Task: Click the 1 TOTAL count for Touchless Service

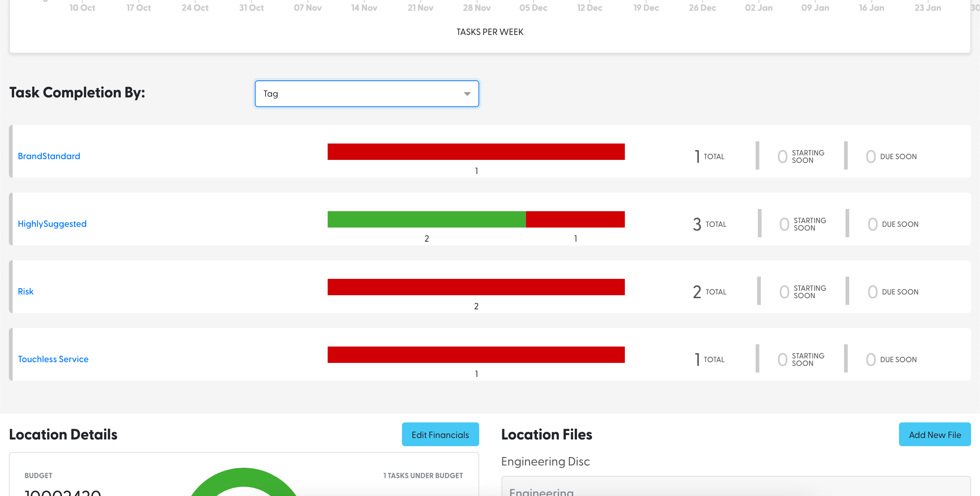Action: point(710,360)
